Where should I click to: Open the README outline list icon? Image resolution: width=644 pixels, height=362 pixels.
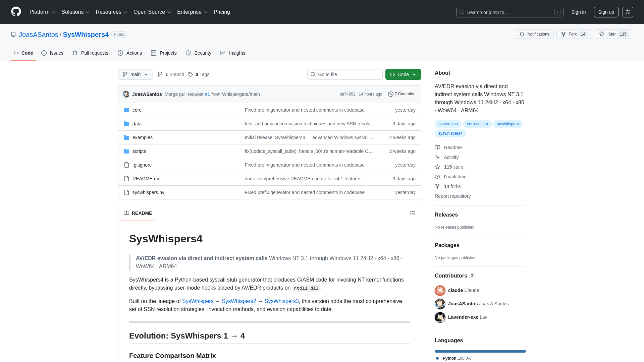pos(413,213)
